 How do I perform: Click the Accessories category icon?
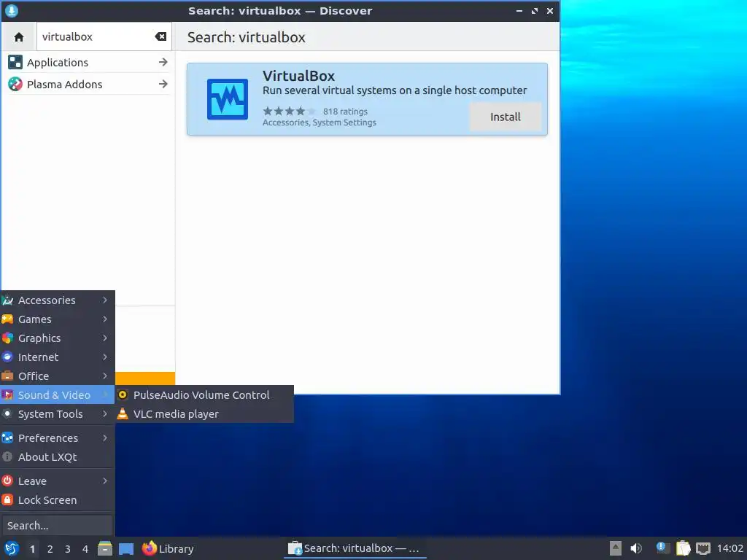tap(7, 300)
